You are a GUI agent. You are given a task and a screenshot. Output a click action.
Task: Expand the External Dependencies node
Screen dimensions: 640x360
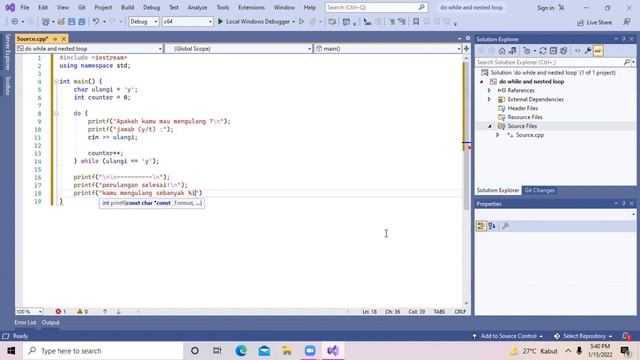pos(489,100)
